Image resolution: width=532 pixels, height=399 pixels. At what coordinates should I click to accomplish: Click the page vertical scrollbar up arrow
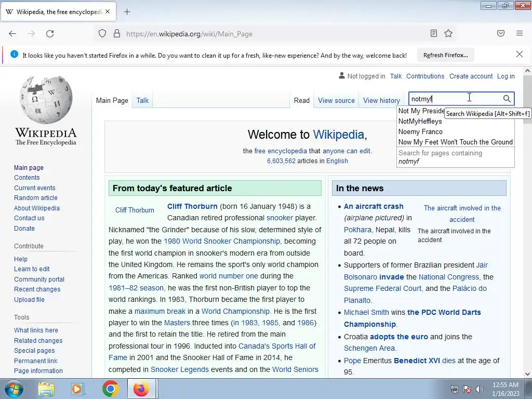[x=527, y=71]
